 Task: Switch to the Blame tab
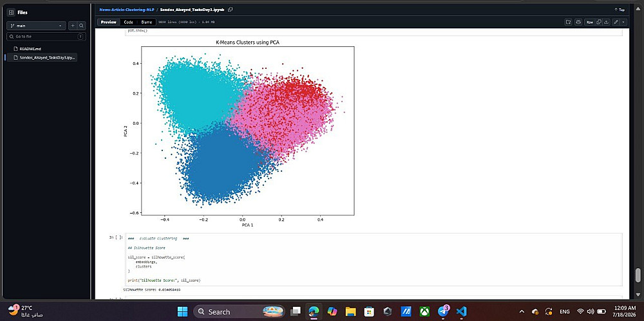click(146, 22)
